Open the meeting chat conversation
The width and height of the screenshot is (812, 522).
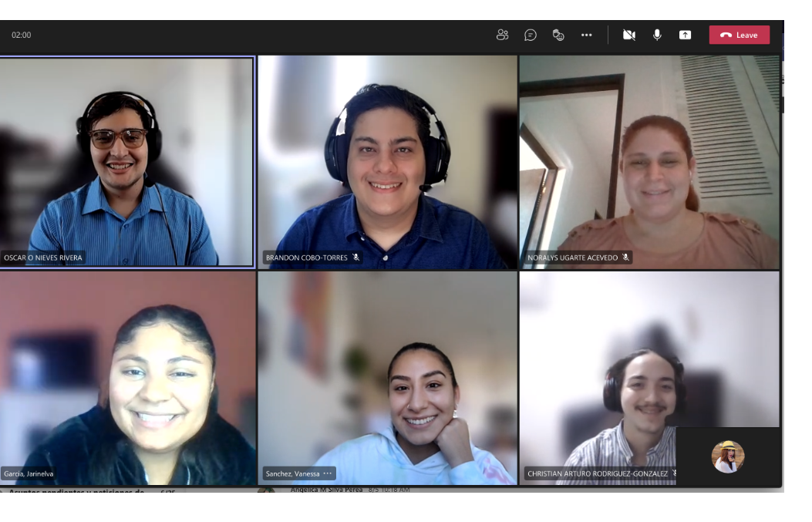[x=531, y=35]
